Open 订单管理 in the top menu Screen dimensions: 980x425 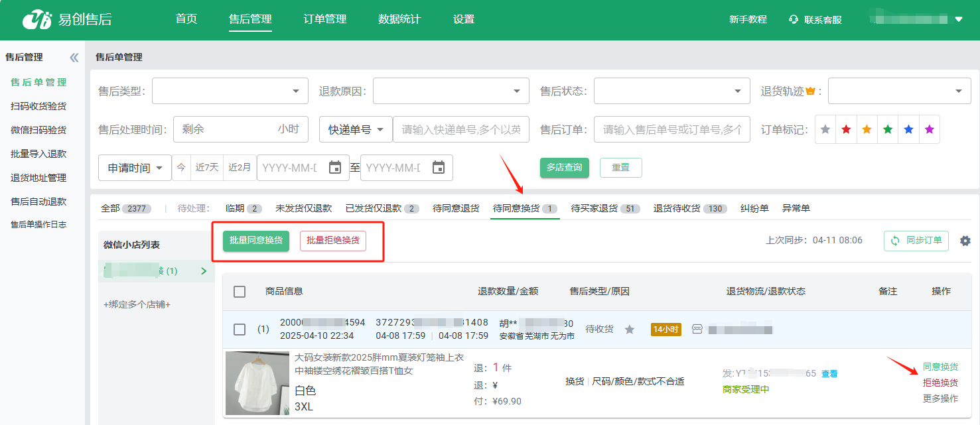pos(325,19)
